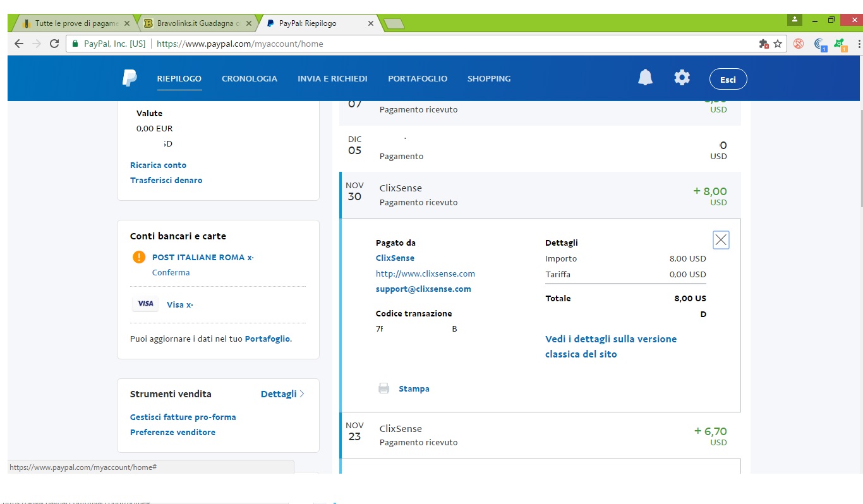
Task: Click the Visa card logo
Action: tap(145, 304)
